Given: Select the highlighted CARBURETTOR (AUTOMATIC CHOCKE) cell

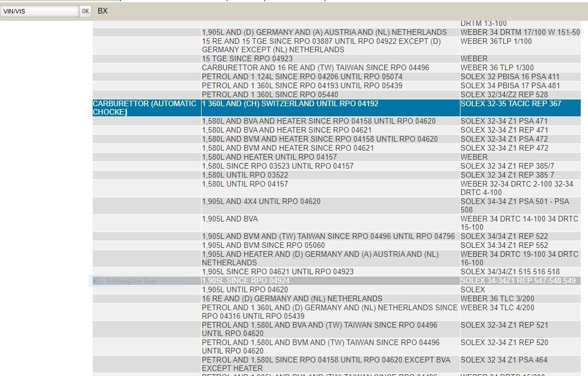Looking at the screenshot, I should [x=147, y=108].
